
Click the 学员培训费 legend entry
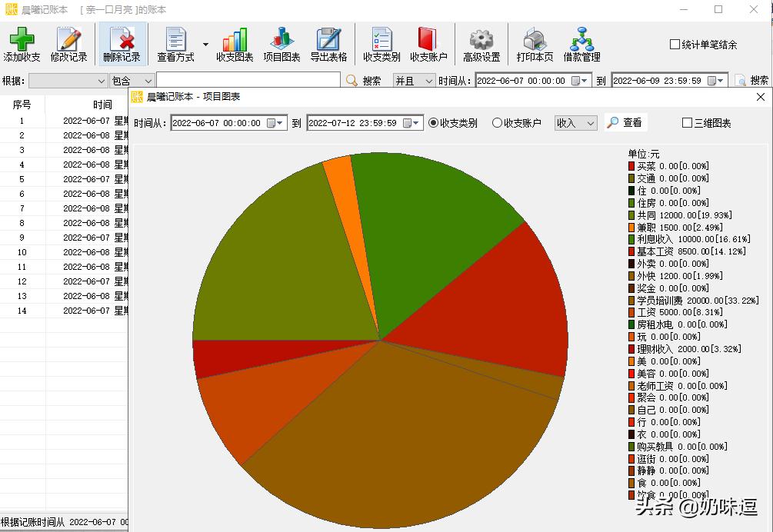tap(693, 301)
